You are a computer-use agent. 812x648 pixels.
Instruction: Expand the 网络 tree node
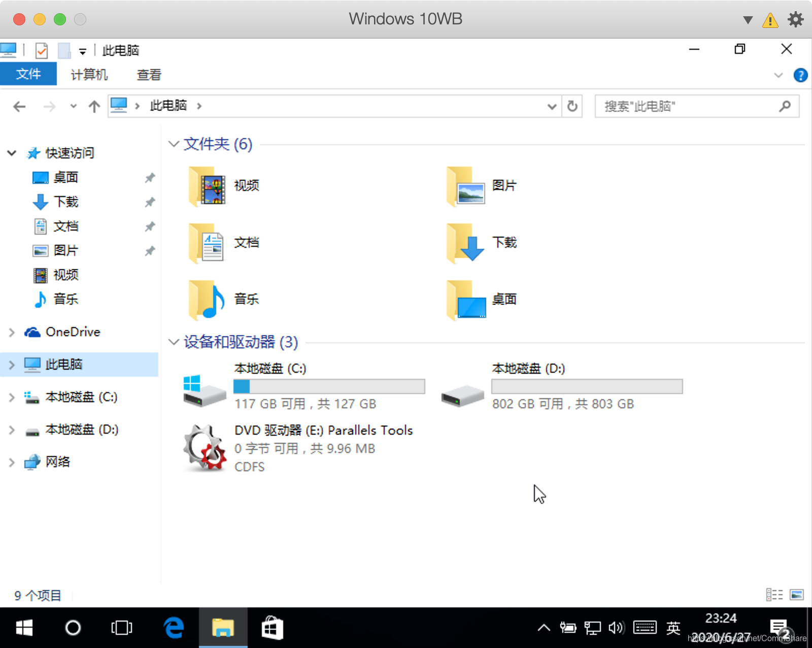[12, 462]
